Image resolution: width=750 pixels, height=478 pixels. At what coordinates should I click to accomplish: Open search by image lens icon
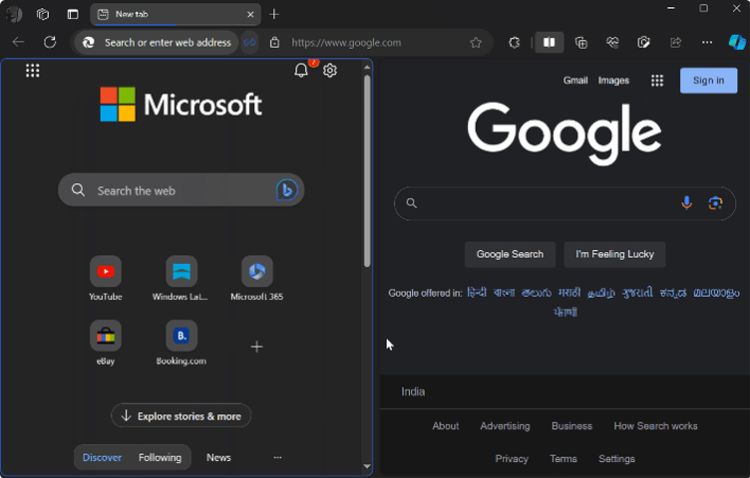715,203
